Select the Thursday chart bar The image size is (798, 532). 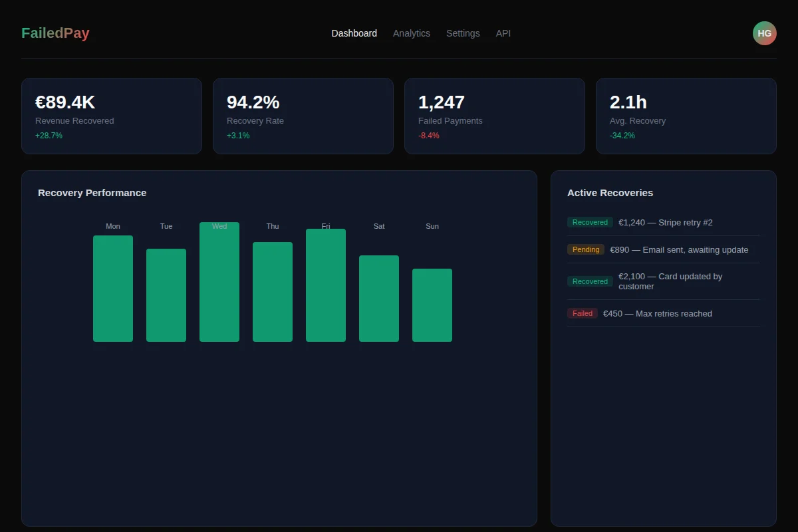273,292
